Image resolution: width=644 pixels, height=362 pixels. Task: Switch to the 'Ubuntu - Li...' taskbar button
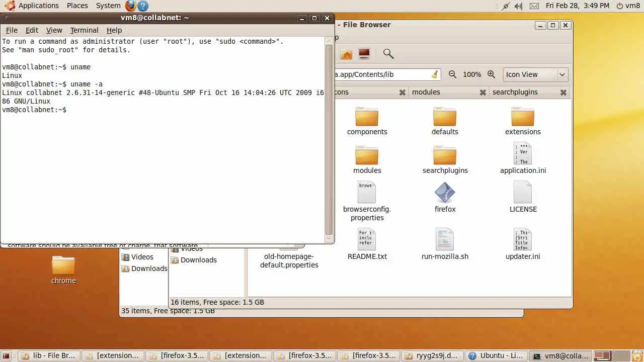496,355
